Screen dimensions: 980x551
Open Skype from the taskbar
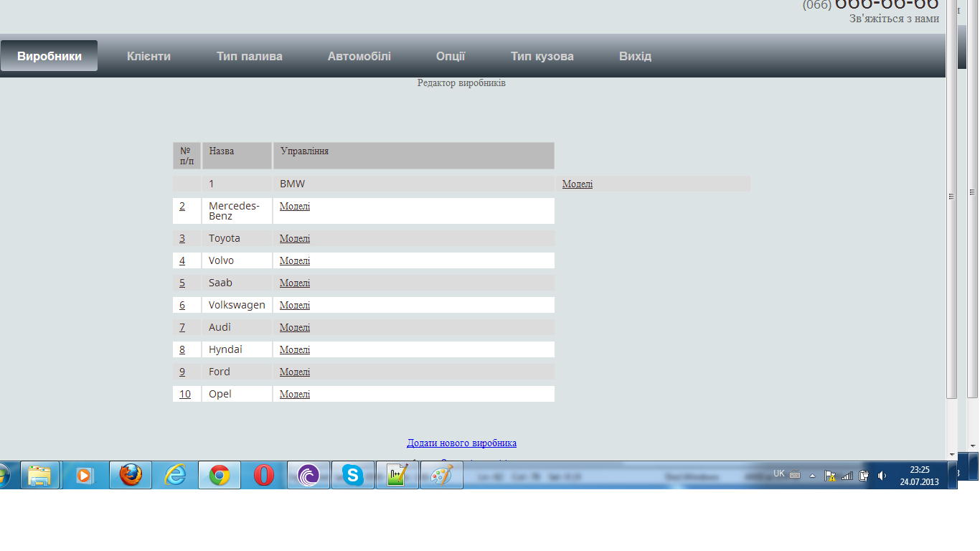coord(353,475)
